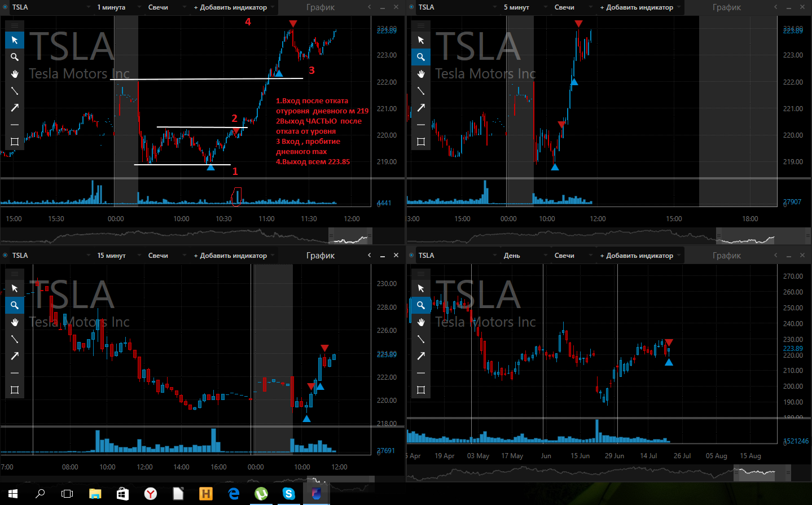The image size is (812, 505).
Task: Select hand pan tool in 15 минут chart
Action: click(x=15, y=322)
